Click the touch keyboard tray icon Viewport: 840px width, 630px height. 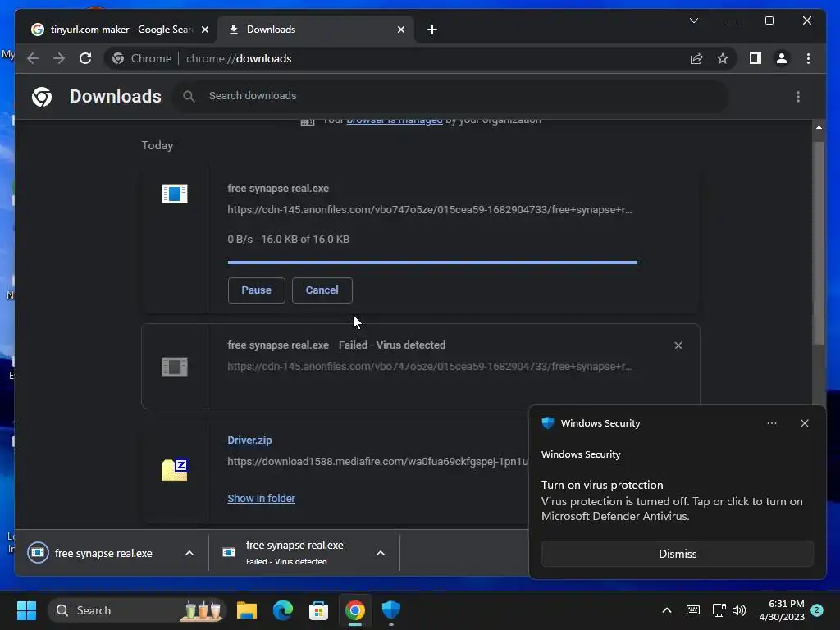(x=692, y=610)
